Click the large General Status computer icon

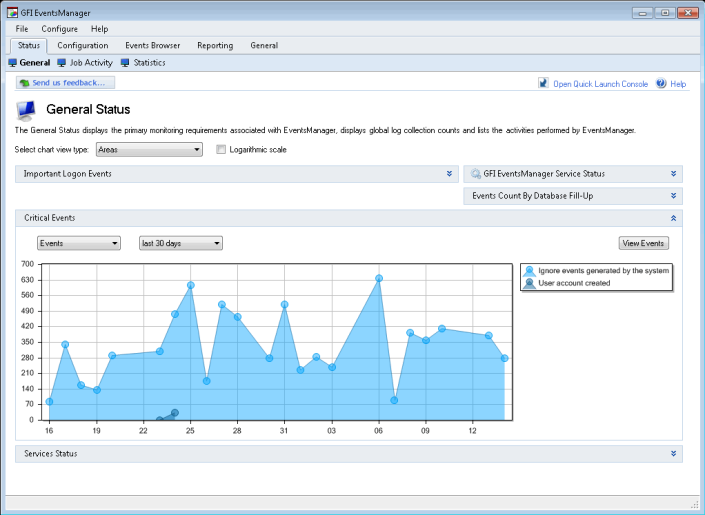point(26,111)
